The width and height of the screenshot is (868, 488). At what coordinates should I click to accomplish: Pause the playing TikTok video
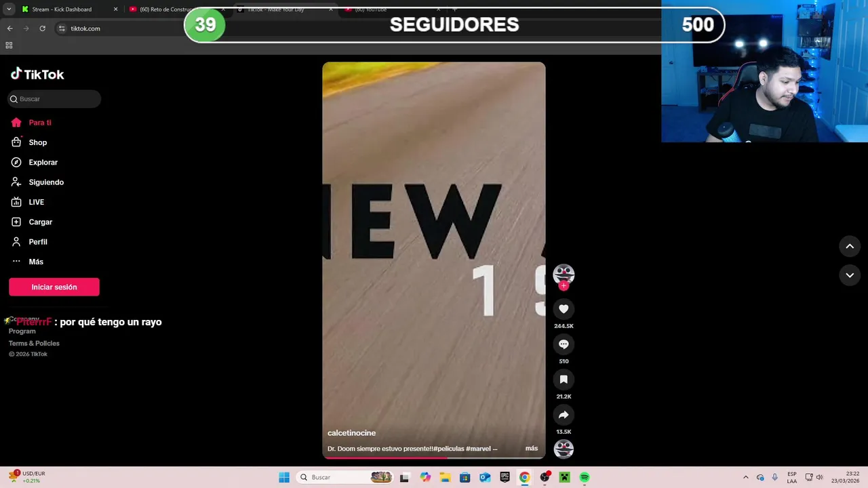pyautogui.click(x=434, y=260)
